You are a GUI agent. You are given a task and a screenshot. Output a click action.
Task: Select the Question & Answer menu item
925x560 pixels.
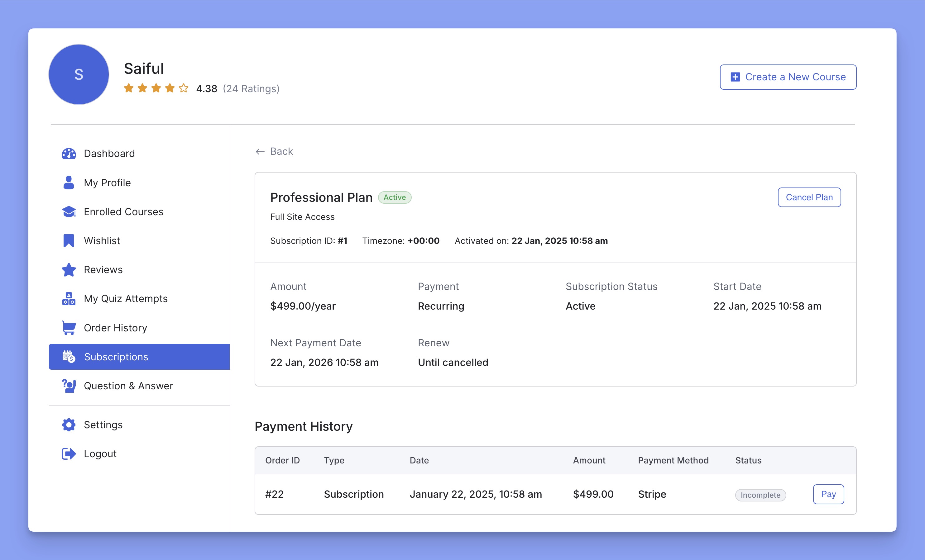(x=128, y=386)
